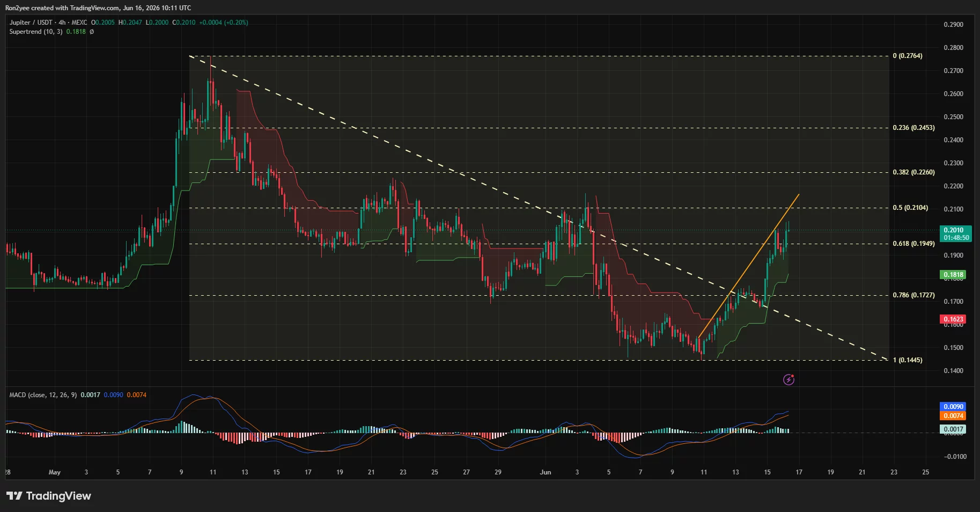Screen dimensions: 980x512
Task: Select Fibonacci level label 0.786 (0.1727)
Action: (913, 295)
